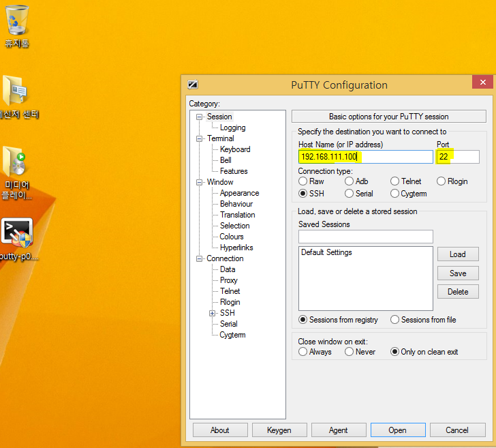Click the About button
Viewport: 496px width, 448px height.
click(220, 430)
